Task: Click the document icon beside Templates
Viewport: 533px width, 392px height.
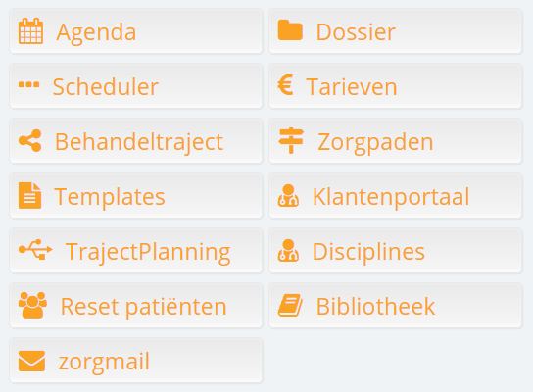Action: click(x=30, y=195)
